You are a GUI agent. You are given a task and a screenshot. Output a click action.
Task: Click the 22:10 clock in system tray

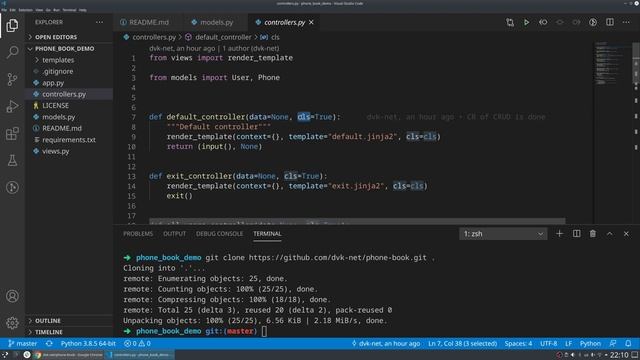[x=619, y=355]
